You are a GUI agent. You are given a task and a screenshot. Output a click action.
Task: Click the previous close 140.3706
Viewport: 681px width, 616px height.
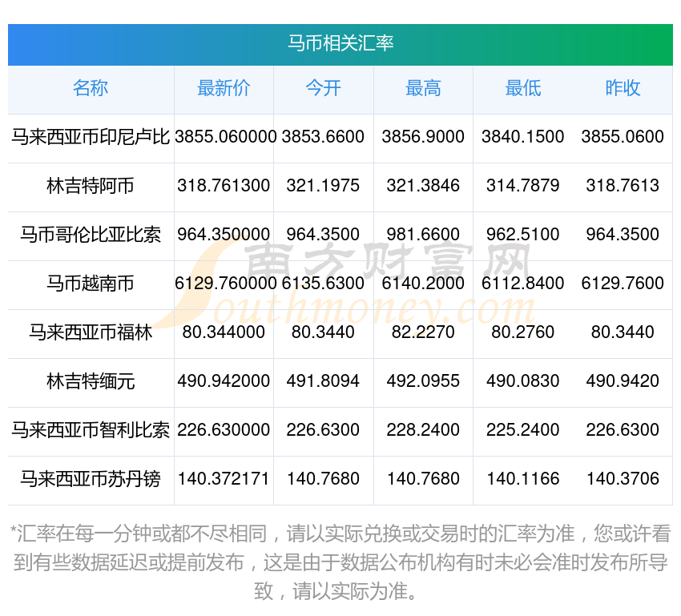(x=623, y=479)
